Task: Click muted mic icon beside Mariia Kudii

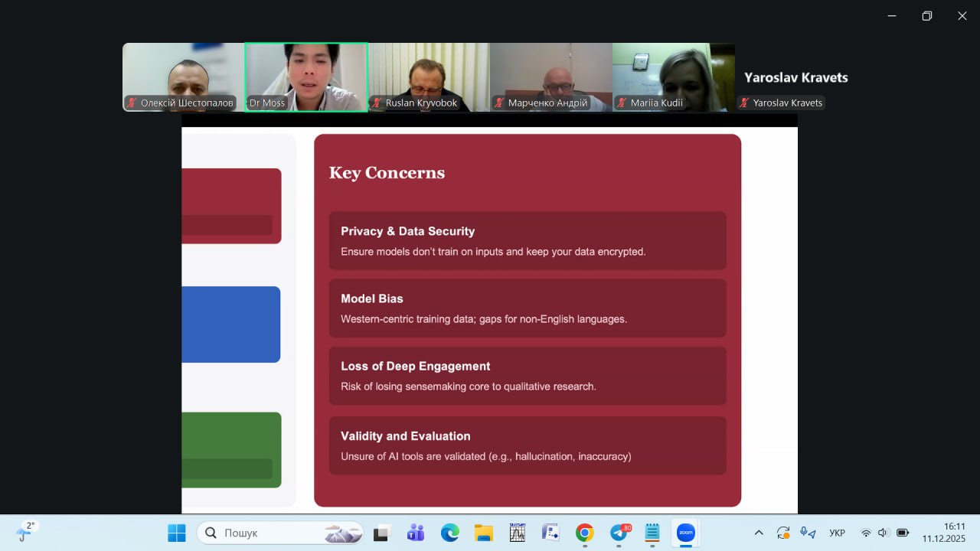Action: click(x=622, y=103)
